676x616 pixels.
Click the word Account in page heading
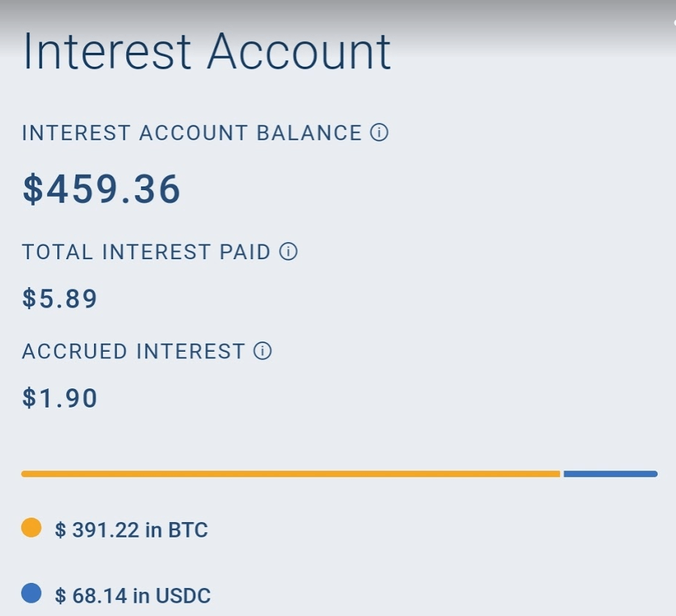coord(298,53)
